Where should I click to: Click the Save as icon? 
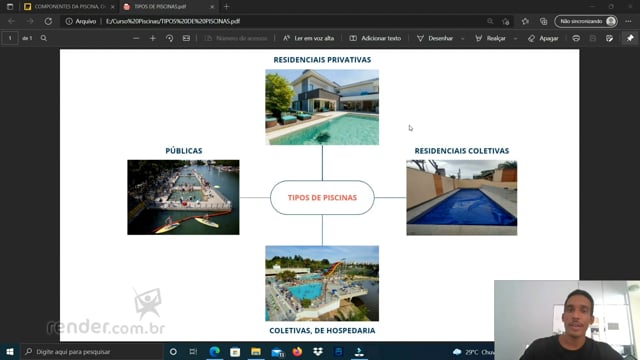(x=609, y=38)
